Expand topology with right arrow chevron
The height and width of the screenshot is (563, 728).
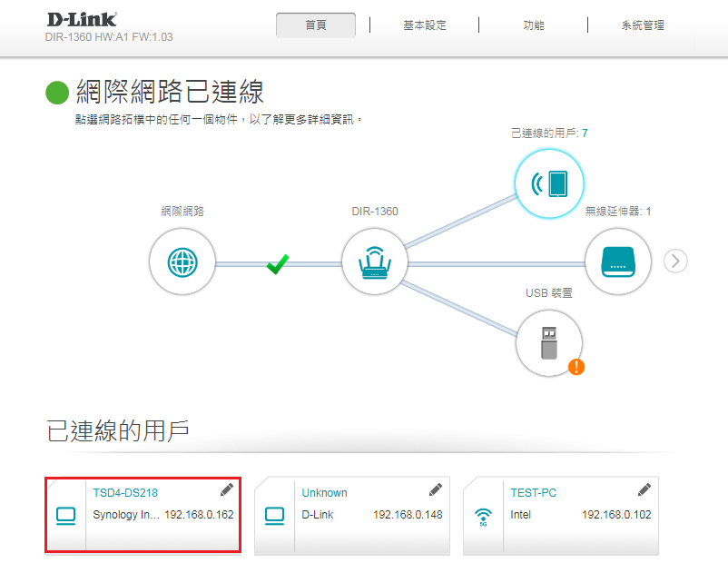[675, 262]
